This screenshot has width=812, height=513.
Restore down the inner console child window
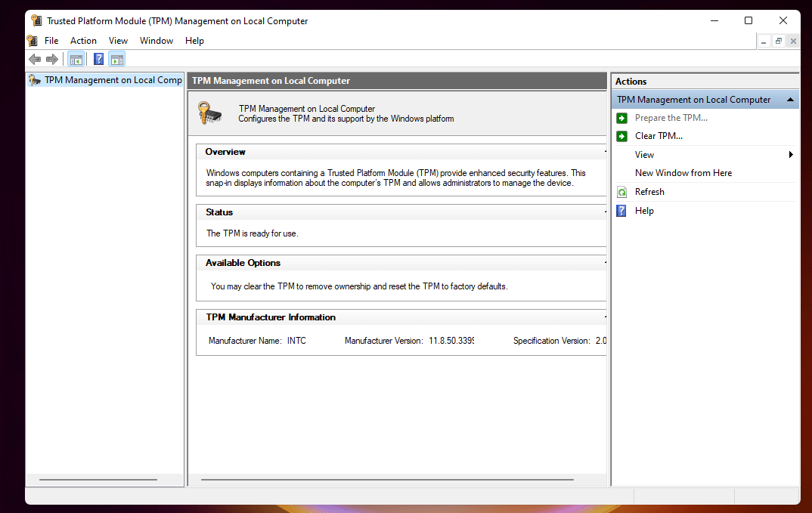[x=778, y=42]
